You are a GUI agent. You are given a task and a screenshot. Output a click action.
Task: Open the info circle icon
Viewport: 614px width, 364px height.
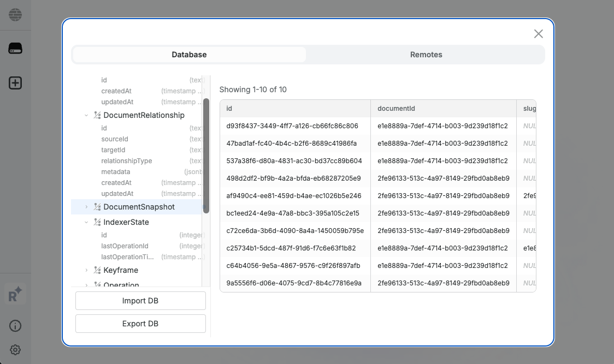(15, 326)
